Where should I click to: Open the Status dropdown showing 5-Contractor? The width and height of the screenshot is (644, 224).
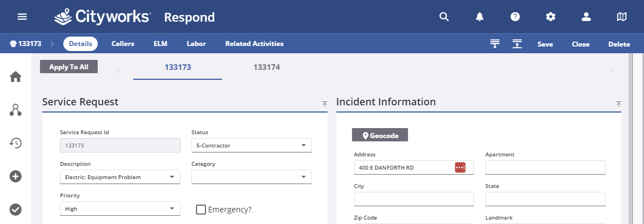[x=251, y=145]
